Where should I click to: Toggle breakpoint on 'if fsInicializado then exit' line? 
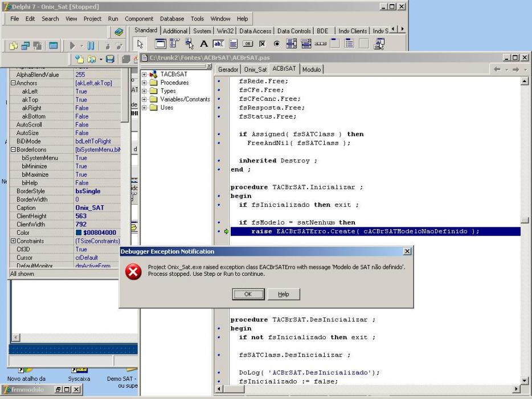tap(219, 205)
